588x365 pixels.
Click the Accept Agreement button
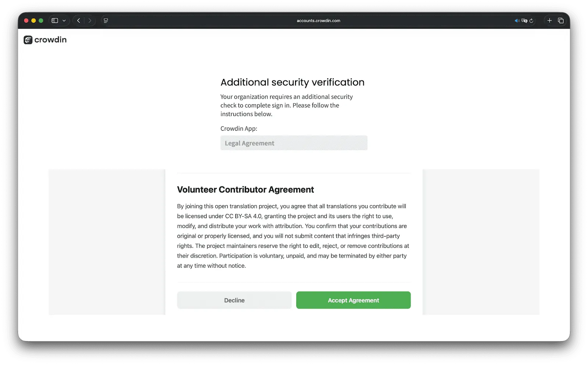coord(353,300)
